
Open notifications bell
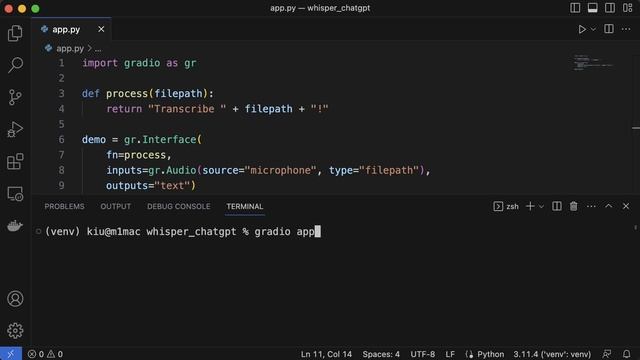(x=627, y=354)
